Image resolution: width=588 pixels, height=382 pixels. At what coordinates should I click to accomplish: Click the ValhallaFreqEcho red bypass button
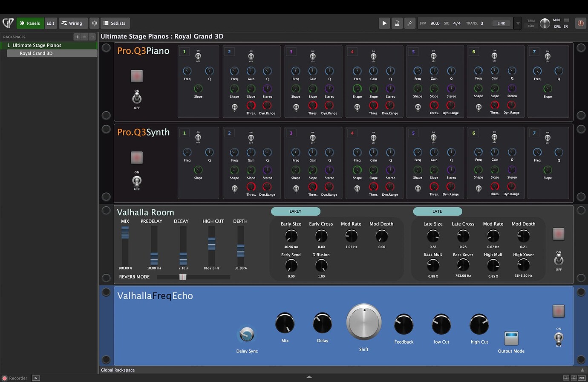pyautogui.click(x=559, y=311)
